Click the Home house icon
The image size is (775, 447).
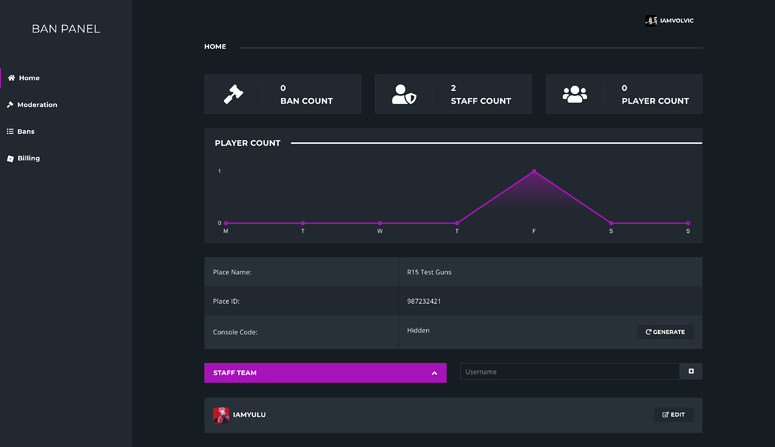11,78
